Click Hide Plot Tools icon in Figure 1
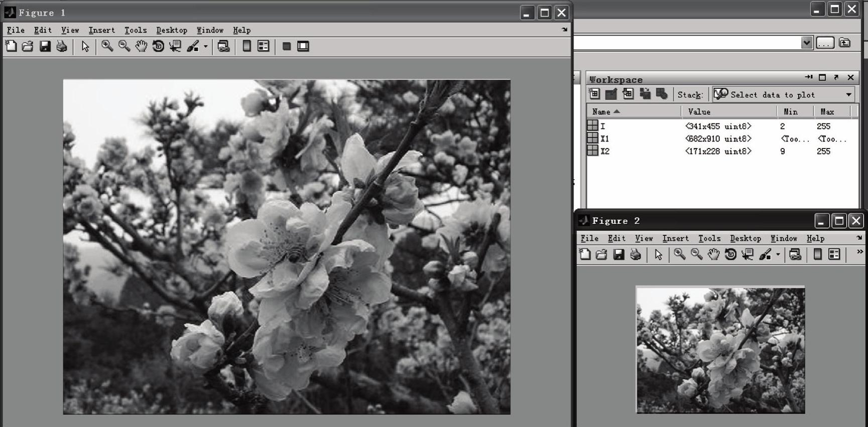The image size is (868, 427). [x=287, y=47]
